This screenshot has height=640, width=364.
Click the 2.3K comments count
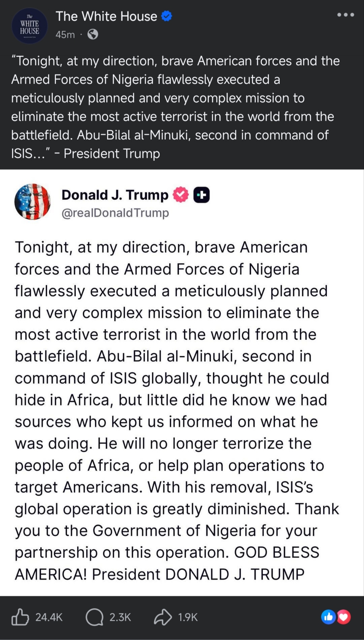[x=120, y=617]
